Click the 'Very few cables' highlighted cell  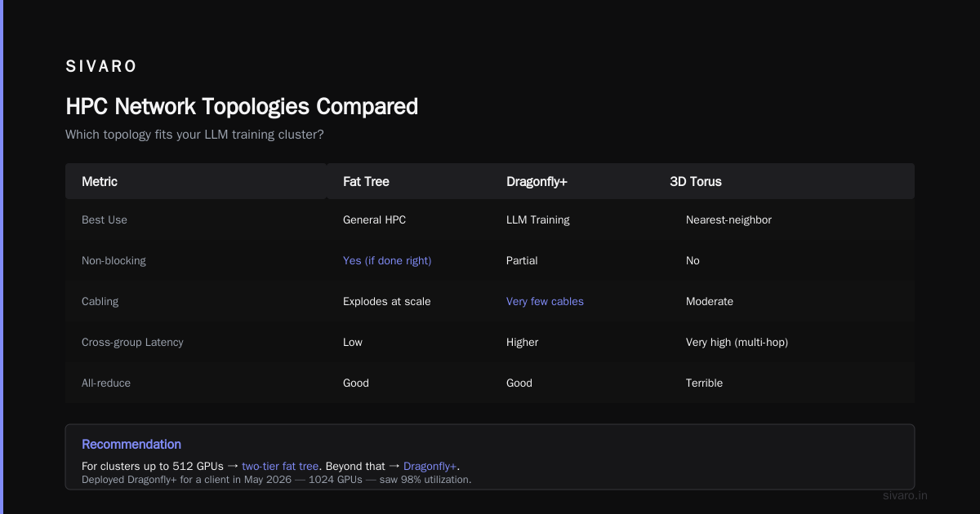(x=545, y=301)
